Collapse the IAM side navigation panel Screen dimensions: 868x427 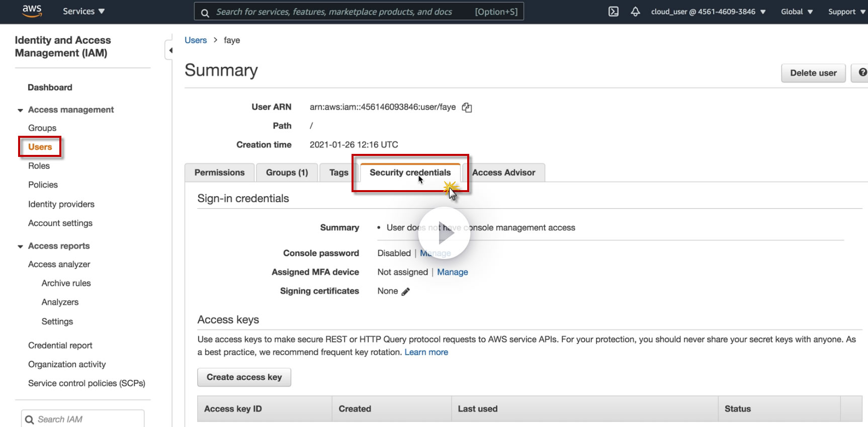pyautogui.click(x=170, y=50)
